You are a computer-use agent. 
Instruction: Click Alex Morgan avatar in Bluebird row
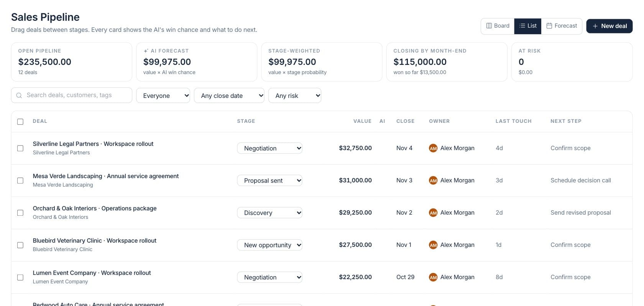tap(433, 245)
